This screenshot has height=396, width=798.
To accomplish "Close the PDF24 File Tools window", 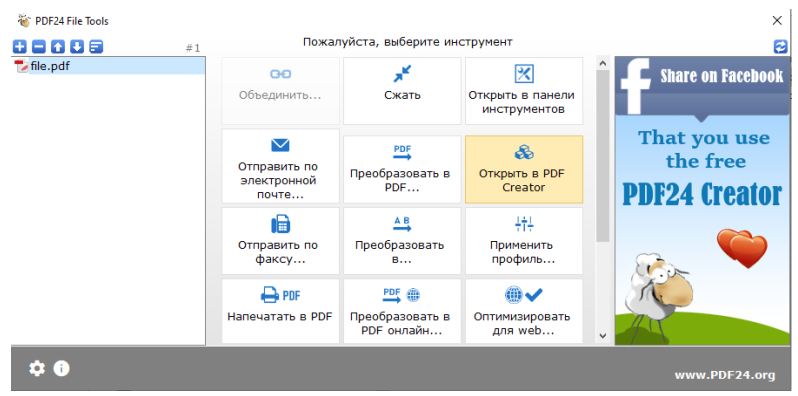I will (x=777, y=20).
